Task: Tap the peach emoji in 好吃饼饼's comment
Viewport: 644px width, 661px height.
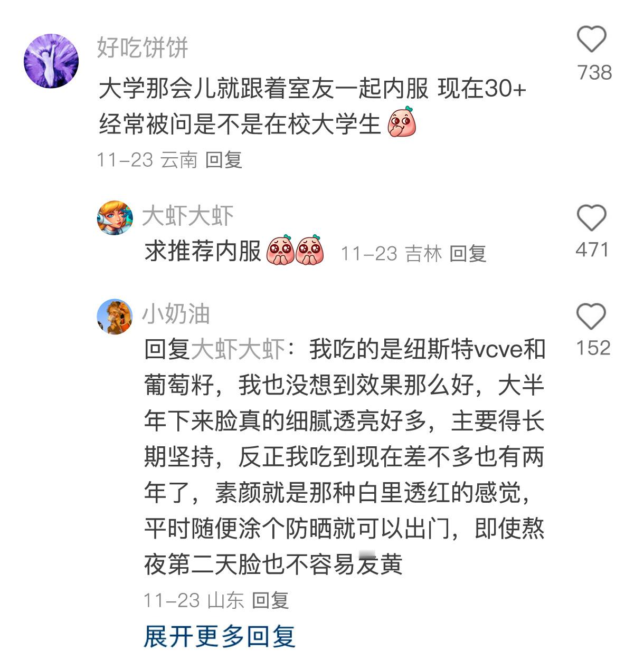Action: [402, 122]
